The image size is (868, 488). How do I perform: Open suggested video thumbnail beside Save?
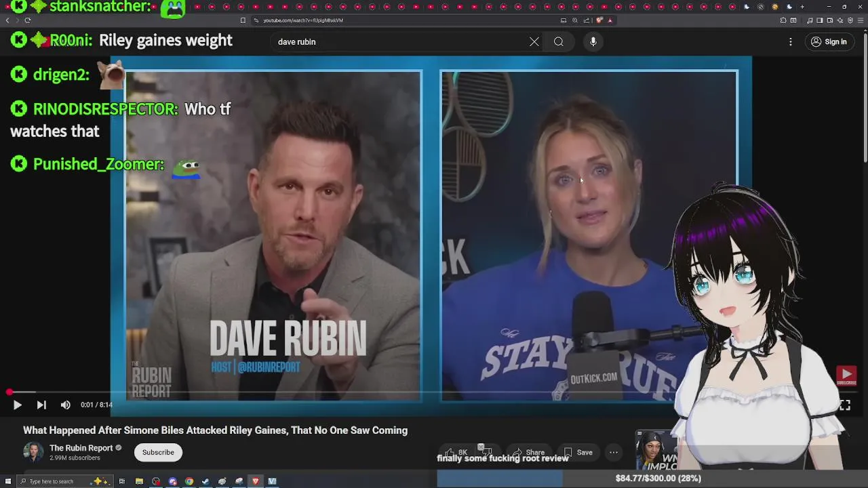click(656, 451)
